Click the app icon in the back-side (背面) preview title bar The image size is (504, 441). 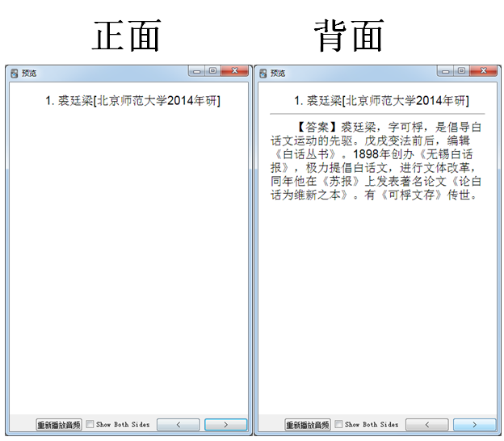263,73
